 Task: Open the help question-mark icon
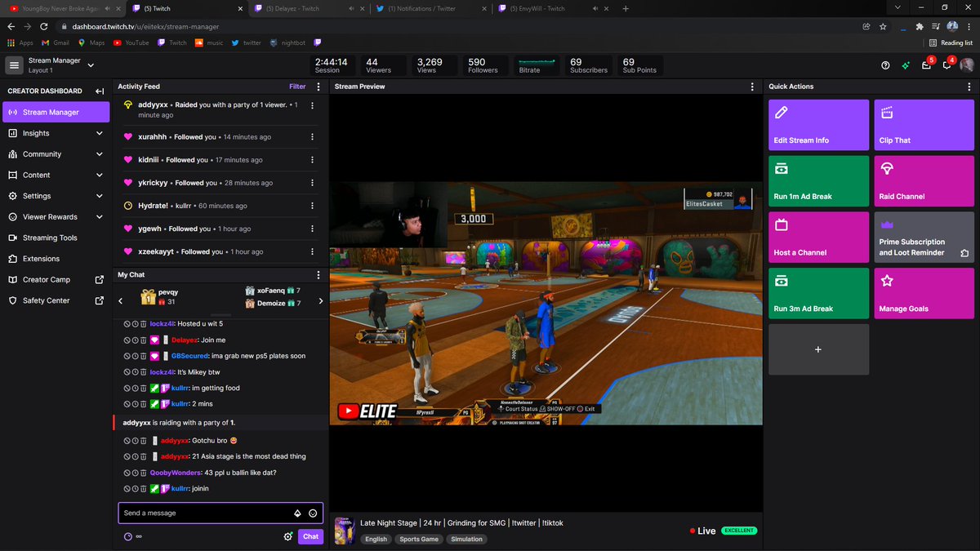[885, 65]
